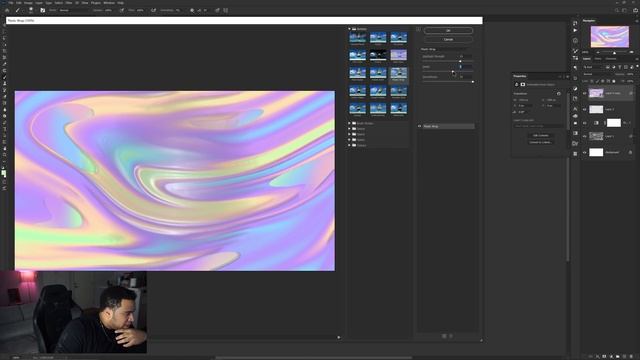The height and width of the screenshot is (360, 640).
Task: Open the Help menu
Action: [x=120, y=3]
